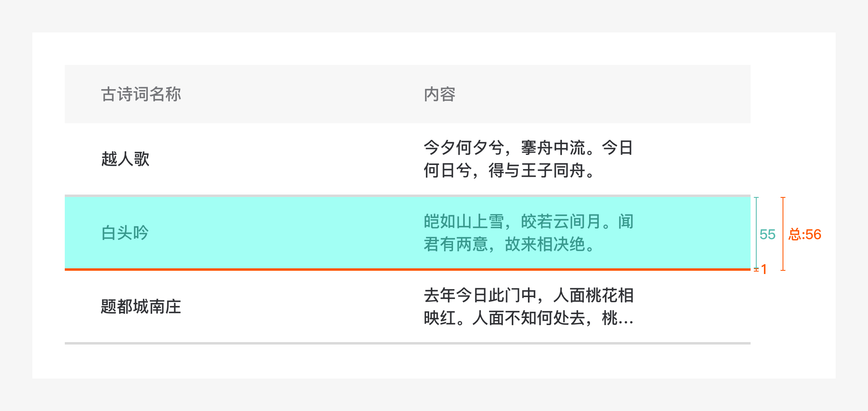Click the empty cyan area between 白头吟 and its poem
The width and height of the screenshot is (868, 411).
tap(283, 233)
